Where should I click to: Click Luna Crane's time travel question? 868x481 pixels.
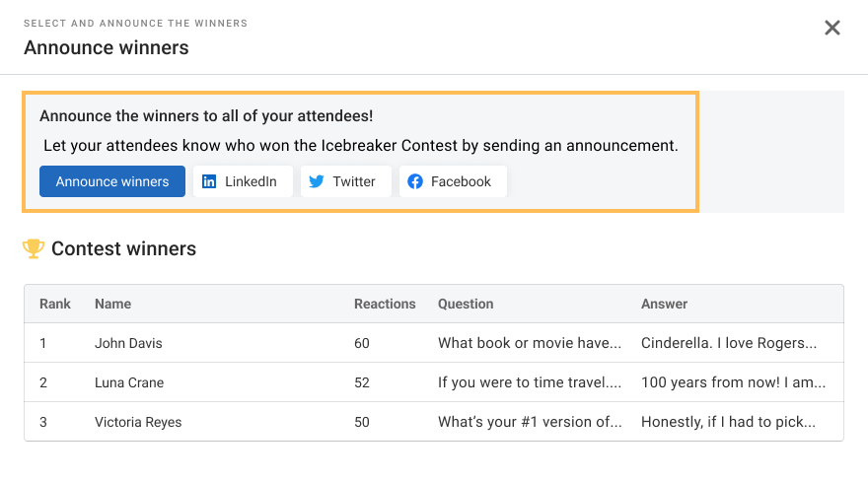pyautogui.click(x=530, y=382)
